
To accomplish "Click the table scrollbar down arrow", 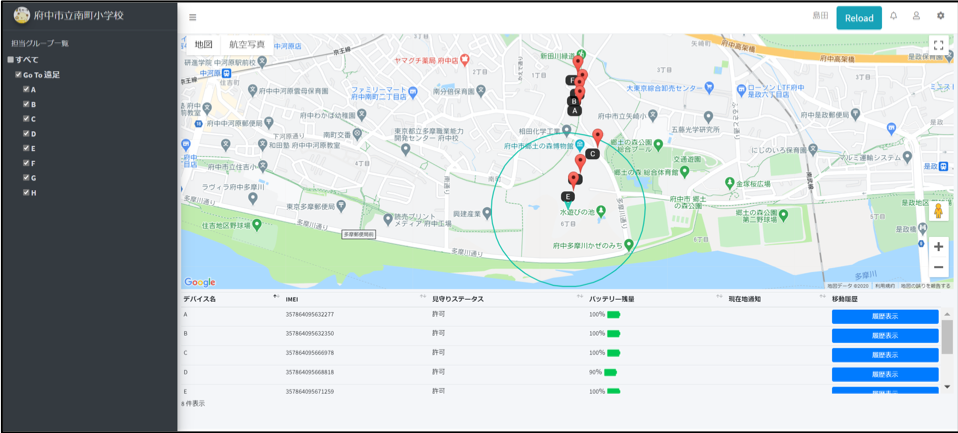I will point(947,387).
